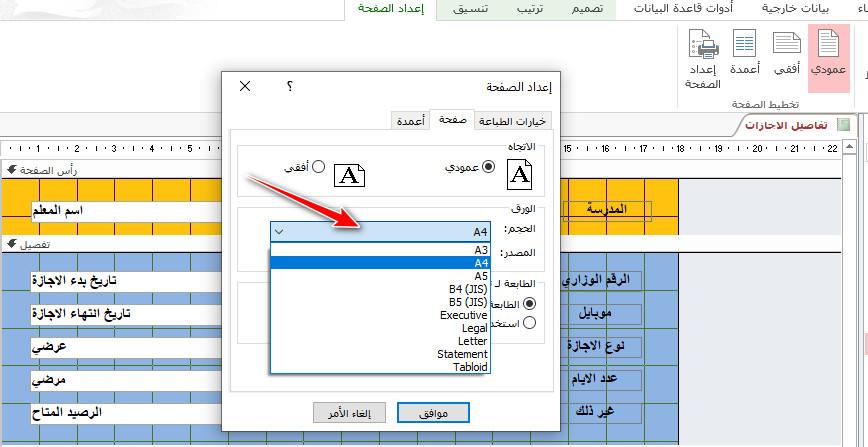Click the portrait orientation page icon in dialog
The width and height of the screenshot is (868, 447).
tap(519, 174)
